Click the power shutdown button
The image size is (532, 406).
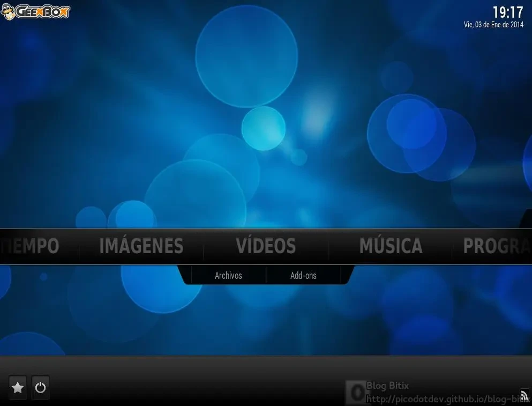pyautogui.click(x=41, y=387)
